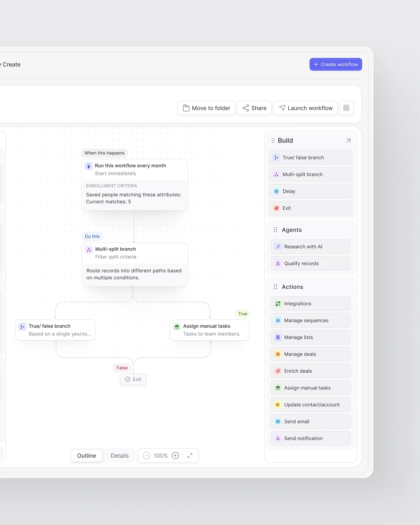Expand the Build panel with the arrow icon
The image size is (420, 525).
pos(348,140)
